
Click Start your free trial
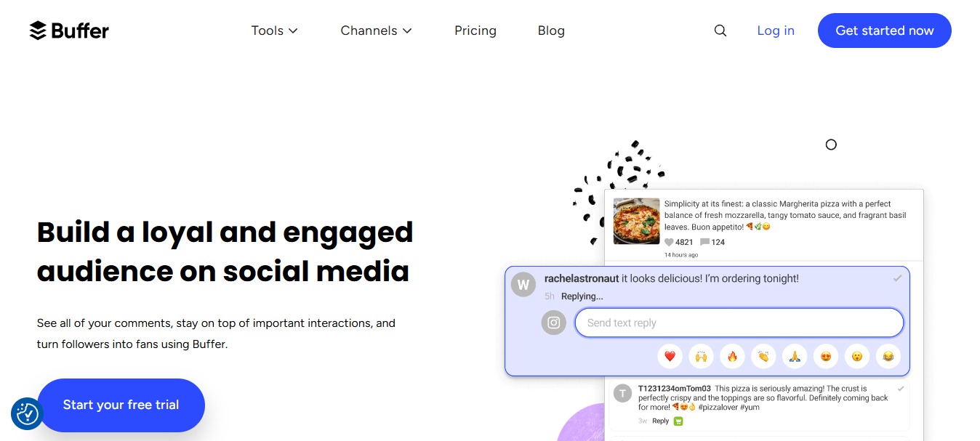point(121,405)
